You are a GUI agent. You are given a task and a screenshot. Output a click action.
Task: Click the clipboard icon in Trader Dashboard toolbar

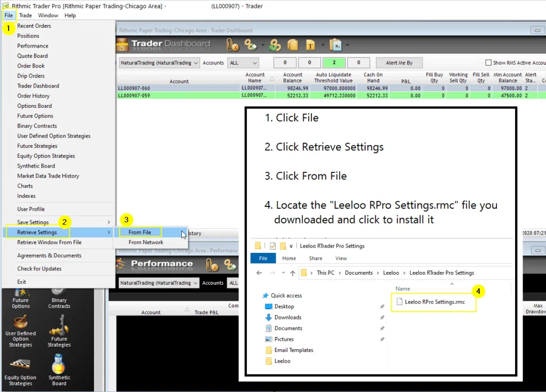(336, 45)
